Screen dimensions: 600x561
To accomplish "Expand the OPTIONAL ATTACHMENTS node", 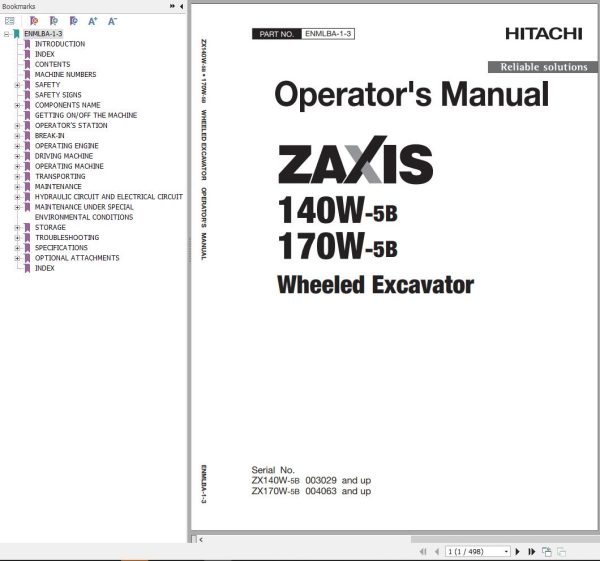I will 17,258.
